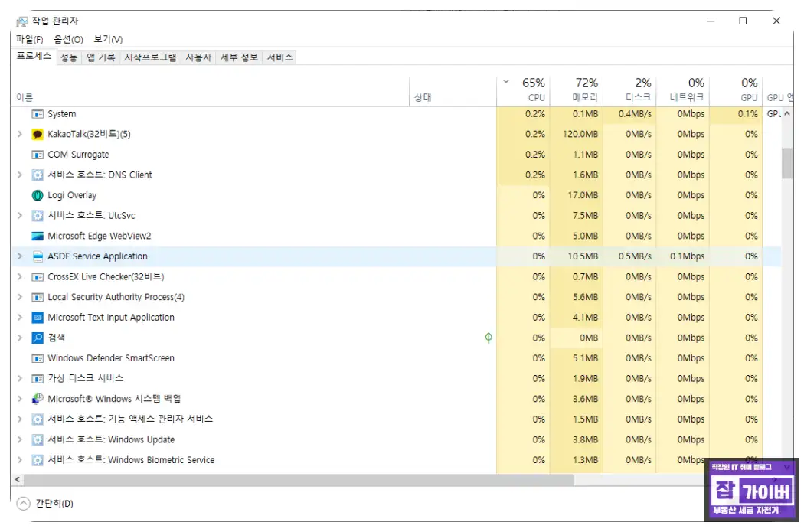Sort by the GPU percentage column header

click(x=737, y=90)
